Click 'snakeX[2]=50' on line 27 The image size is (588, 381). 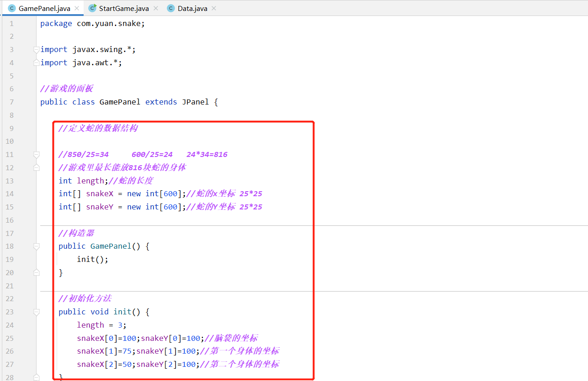[x=104, y=364]
